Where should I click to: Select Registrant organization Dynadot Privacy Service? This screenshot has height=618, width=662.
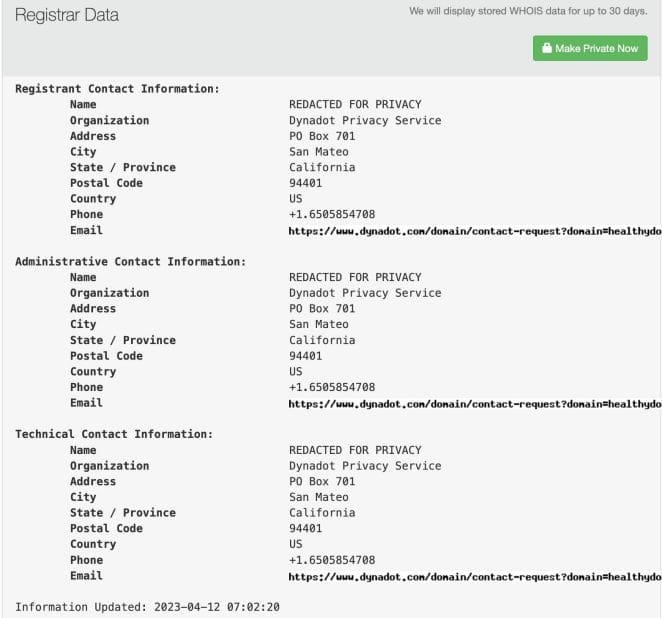pyautogui.click(x=365, y=120)
